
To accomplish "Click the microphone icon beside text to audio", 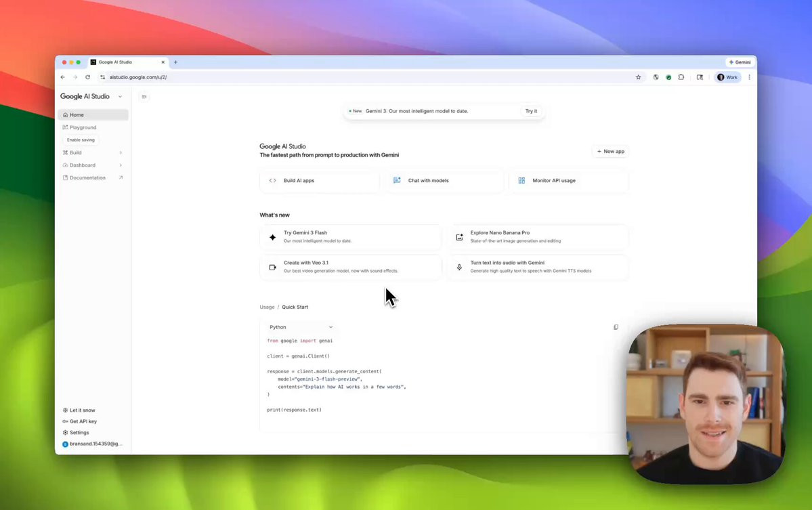I will point(459,267).
